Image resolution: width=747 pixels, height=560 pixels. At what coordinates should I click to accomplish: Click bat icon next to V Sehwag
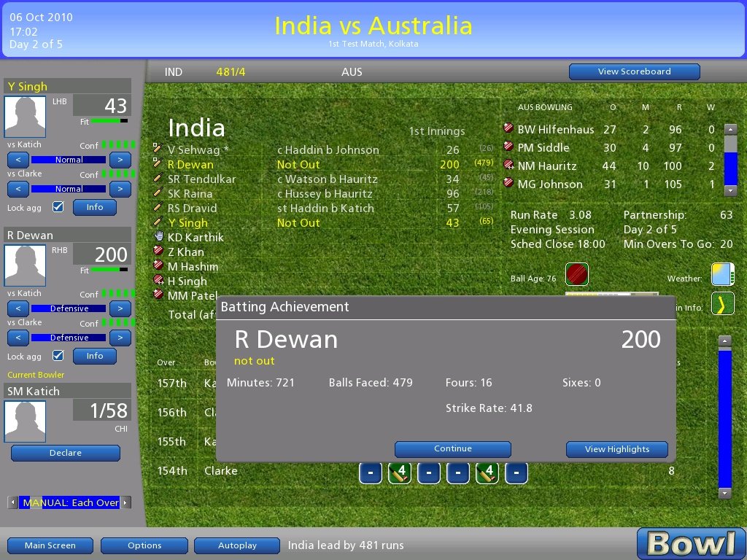coord(158,148)
